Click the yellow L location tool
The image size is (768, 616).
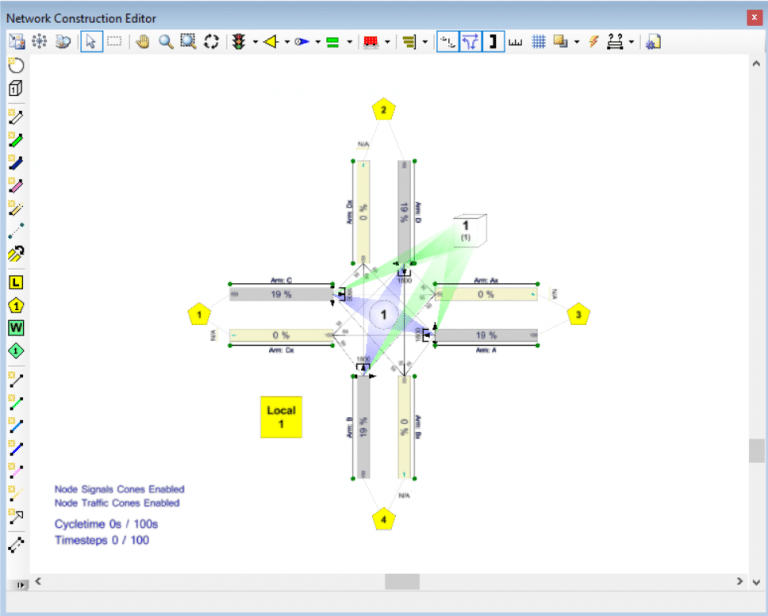tap(16, 283)
